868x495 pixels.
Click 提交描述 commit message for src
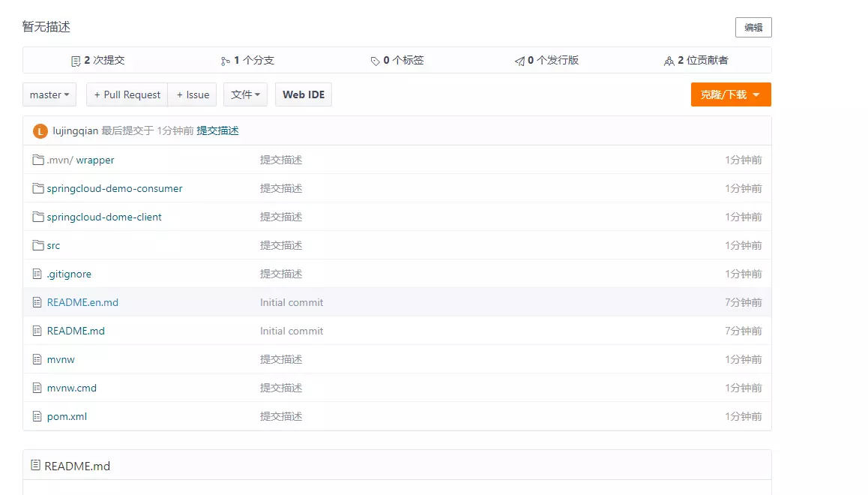[281, 245]
